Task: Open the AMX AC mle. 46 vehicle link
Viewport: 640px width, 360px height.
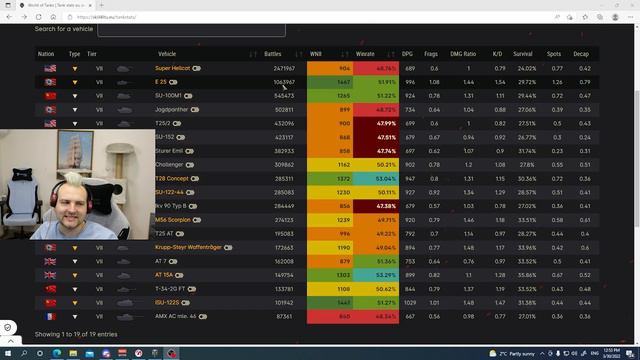Action: [x=176, y=316]
